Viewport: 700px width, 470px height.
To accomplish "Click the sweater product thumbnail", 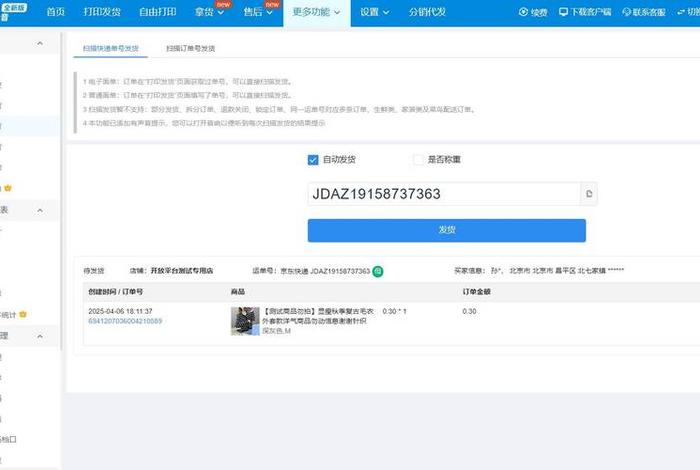I will click(x=245, y=321).
